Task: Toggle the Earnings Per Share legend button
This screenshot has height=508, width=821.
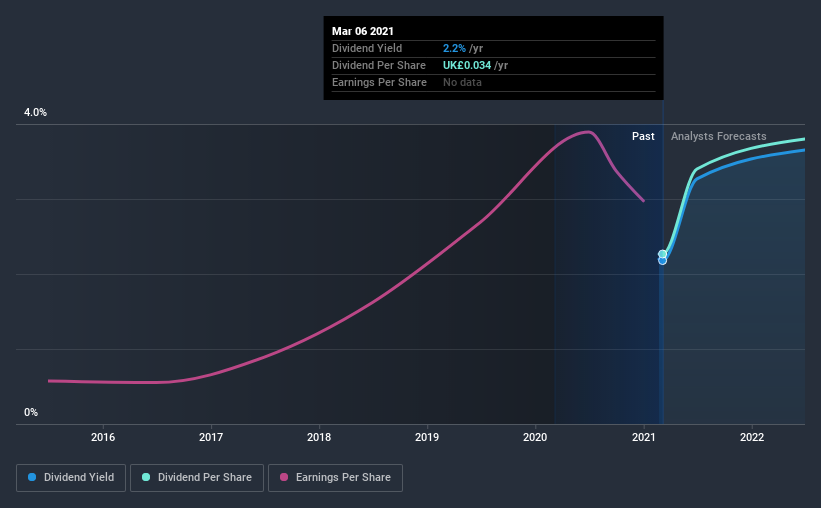Action: click(x=335, y=478)
